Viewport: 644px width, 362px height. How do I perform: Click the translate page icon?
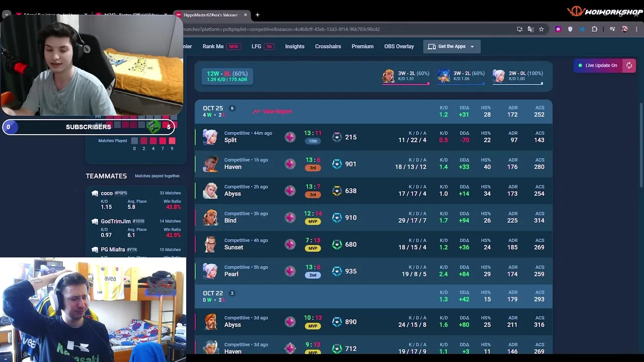point(530,29)
